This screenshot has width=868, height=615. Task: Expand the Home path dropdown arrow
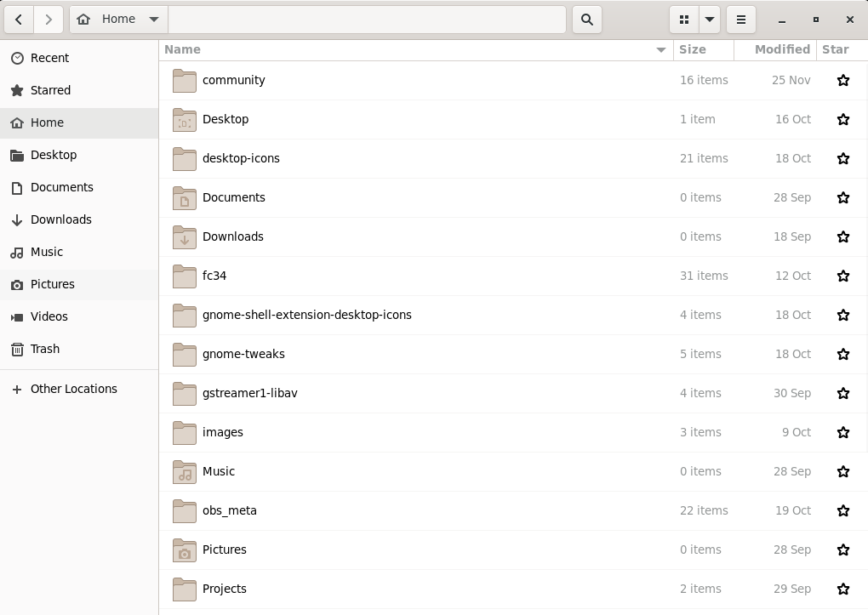pyautogui.click(x=153, y=20)
